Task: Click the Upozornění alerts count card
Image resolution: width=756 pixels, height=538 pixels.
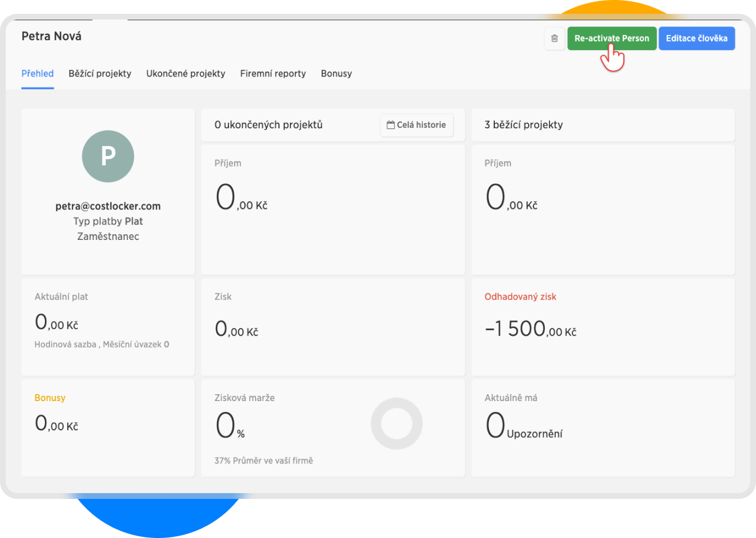Action: pyautogui.click(x=602, y=427)
